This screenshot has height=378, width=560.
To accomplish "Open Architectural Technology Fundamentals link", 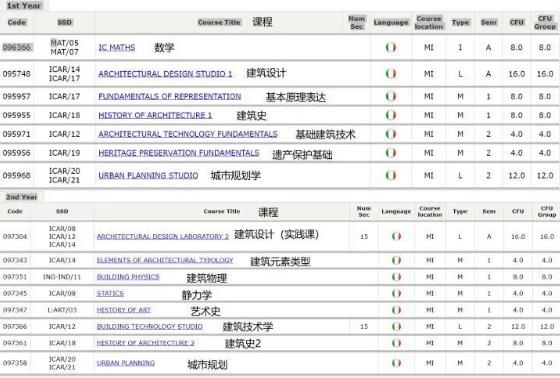I will click(x=188, y=134).
